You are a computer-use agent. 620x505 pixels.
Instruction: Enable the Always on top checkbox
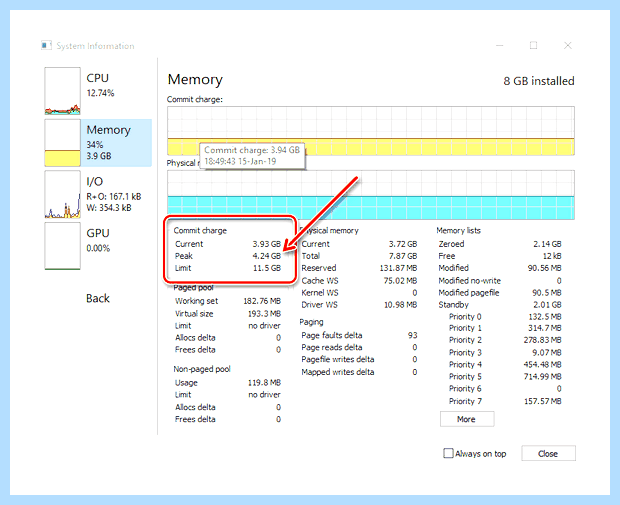[x=448, y=453]
